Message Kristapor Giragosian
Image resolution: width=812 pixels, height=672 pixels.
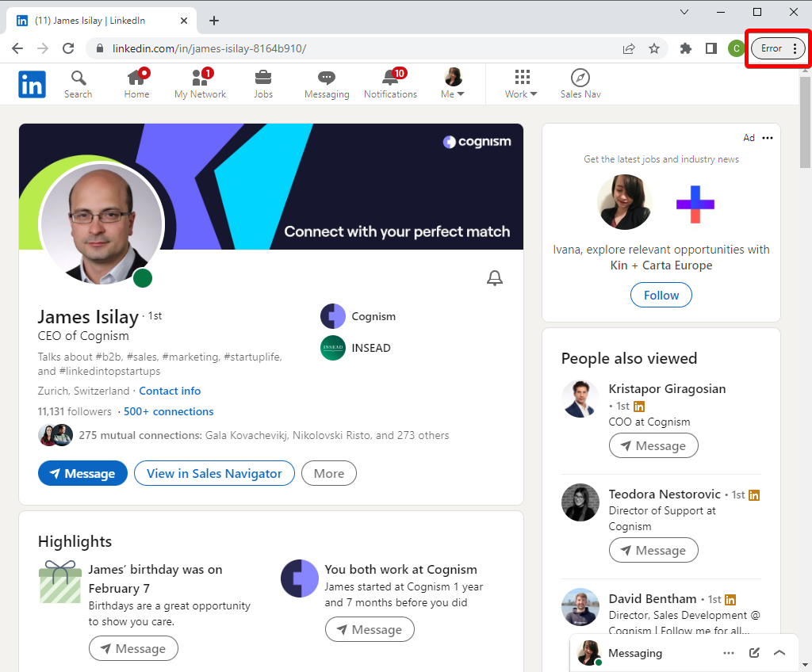pyautogui.click(x=653, y=446)
